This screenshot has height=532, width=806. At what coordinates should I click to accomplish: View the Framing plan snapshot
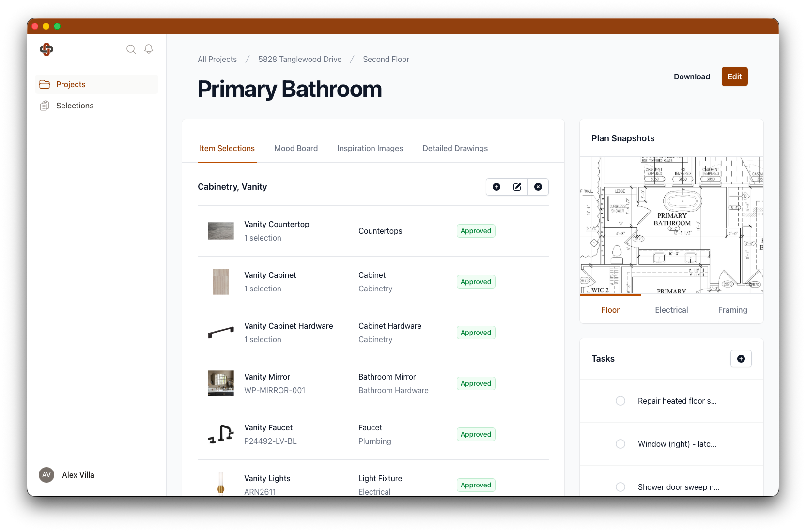pyautogui.click(x=732, y=310)
